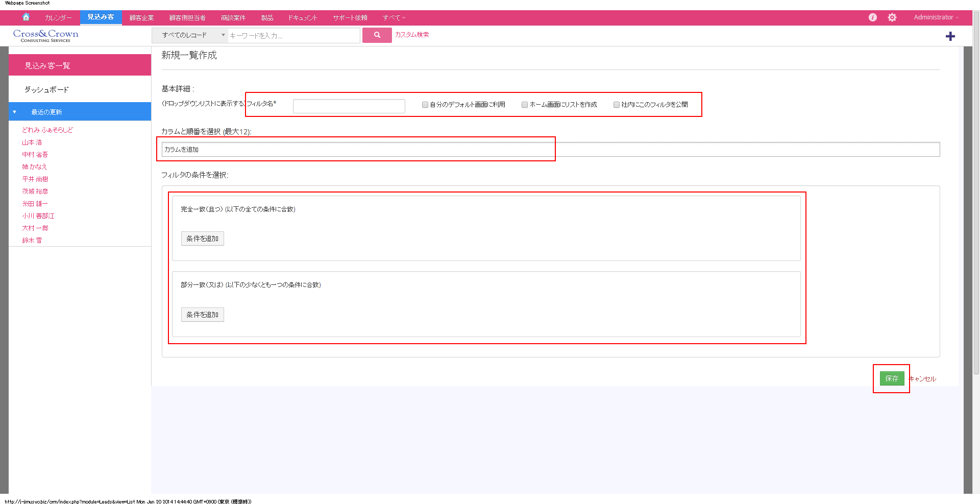Open the settings gear icon

click(x=892, y=17)
